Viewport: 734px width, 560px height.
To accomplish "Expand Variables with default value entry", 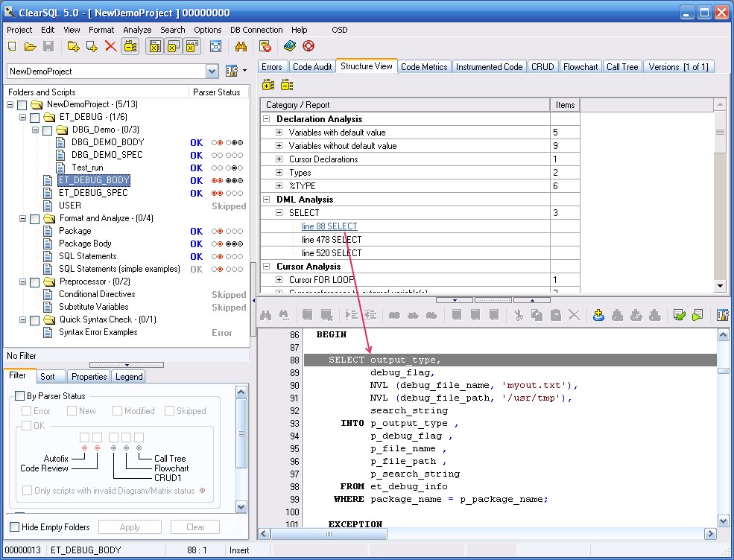I will [x=276, y=133].
